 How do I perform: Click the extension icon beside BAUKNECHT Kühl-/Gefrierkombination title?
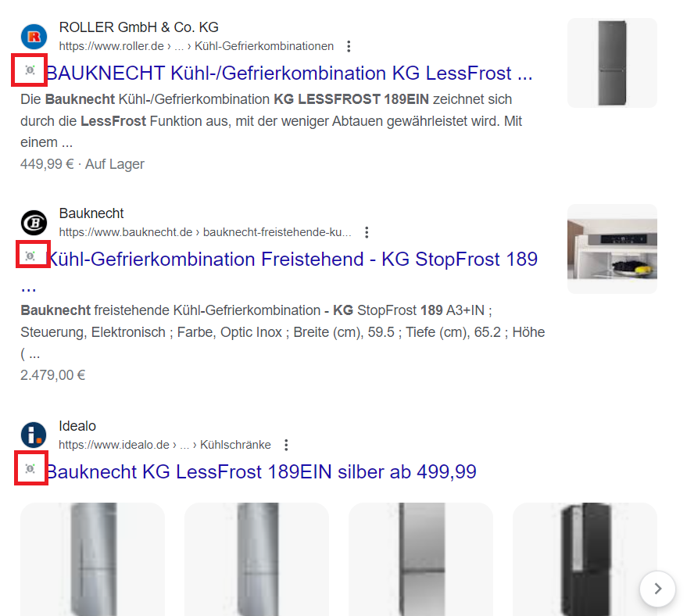pos(30,70)
